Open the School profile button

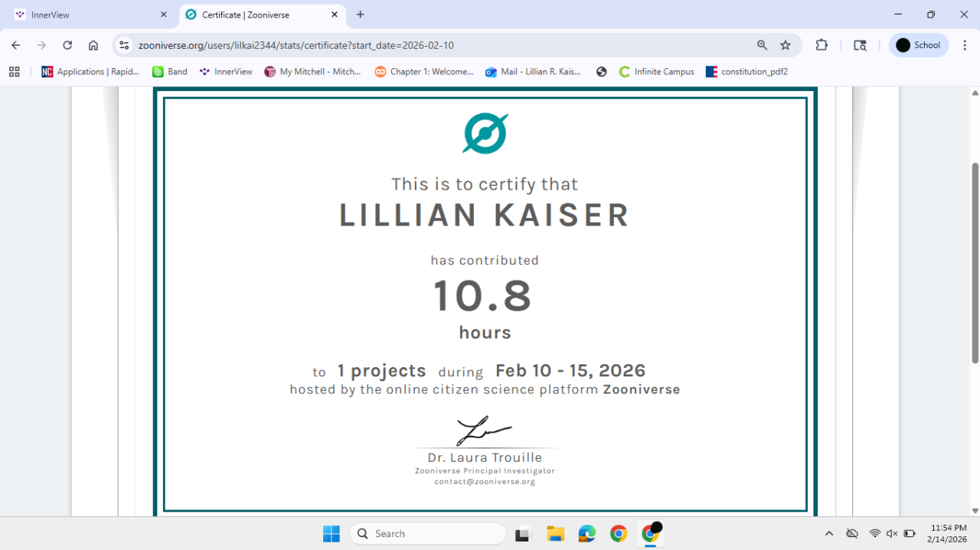[919, 45]
